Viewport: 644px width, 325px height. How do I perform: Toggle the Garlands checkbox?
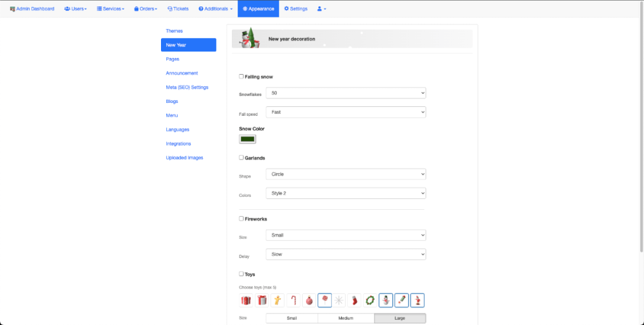point(241,157)
